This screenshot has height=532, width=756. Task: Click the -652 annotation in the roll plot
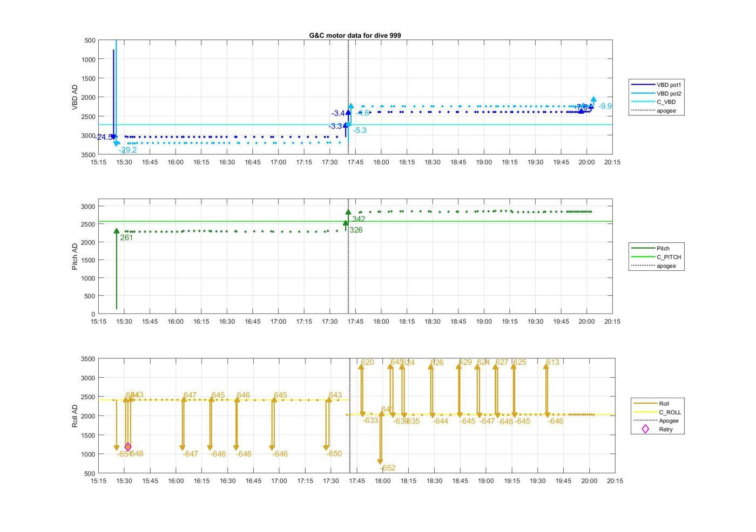pos(388,468)
